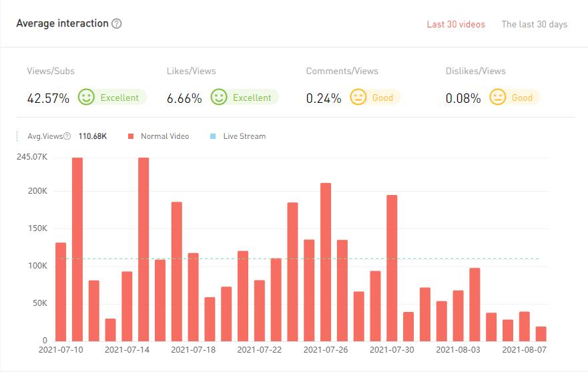This screenshot has height=372, width=588.
Task: Click the bar above 2021-07-26
Action: click(x=326, y=261)
